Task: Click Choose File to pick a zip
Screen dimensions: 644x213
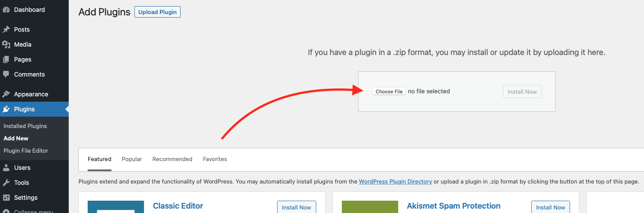Action: [389, 92]
